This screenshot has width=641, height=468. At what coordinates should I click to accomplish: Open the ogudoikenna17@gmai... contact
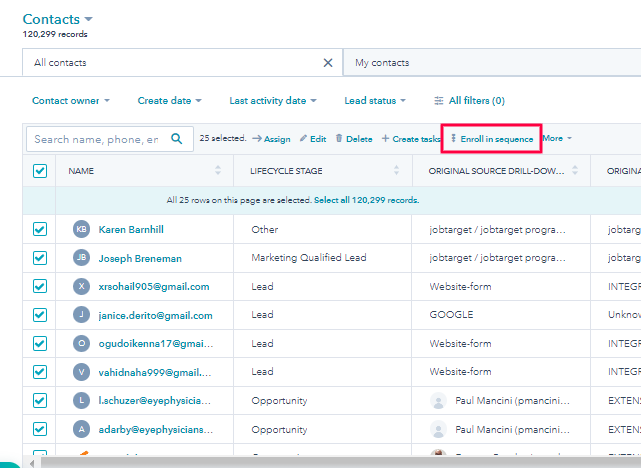(x=156, y=344)
